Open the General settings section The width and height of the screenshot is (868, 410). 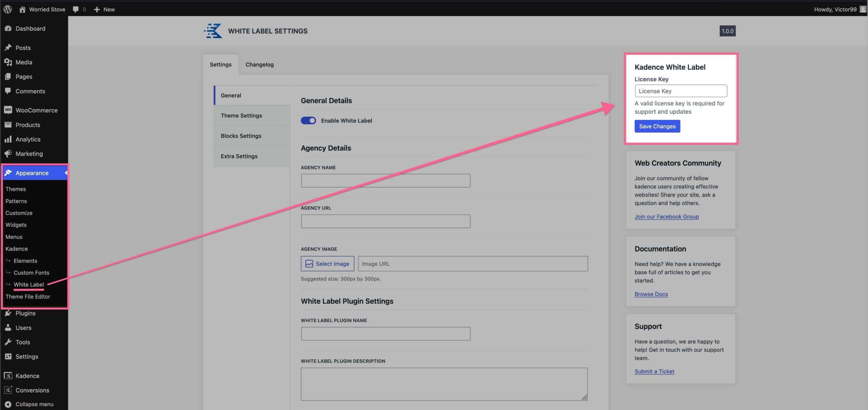coord(252,95)
